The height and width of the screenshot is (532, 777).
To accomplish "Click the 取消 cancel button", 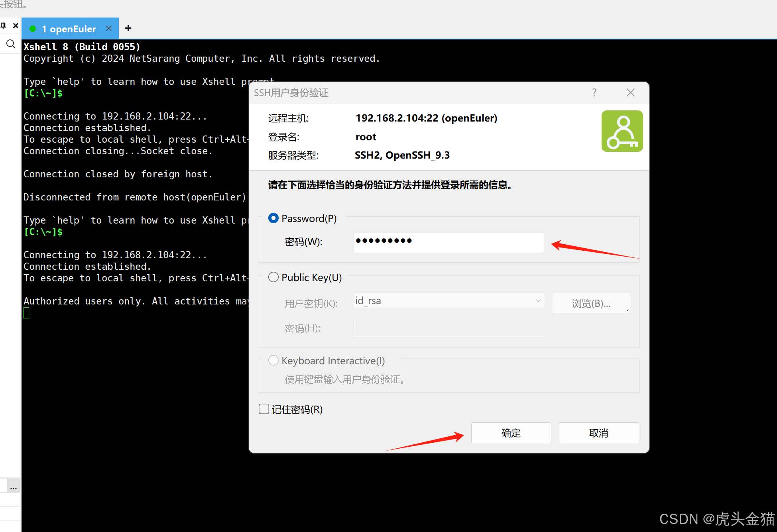I will click(599, 433).
